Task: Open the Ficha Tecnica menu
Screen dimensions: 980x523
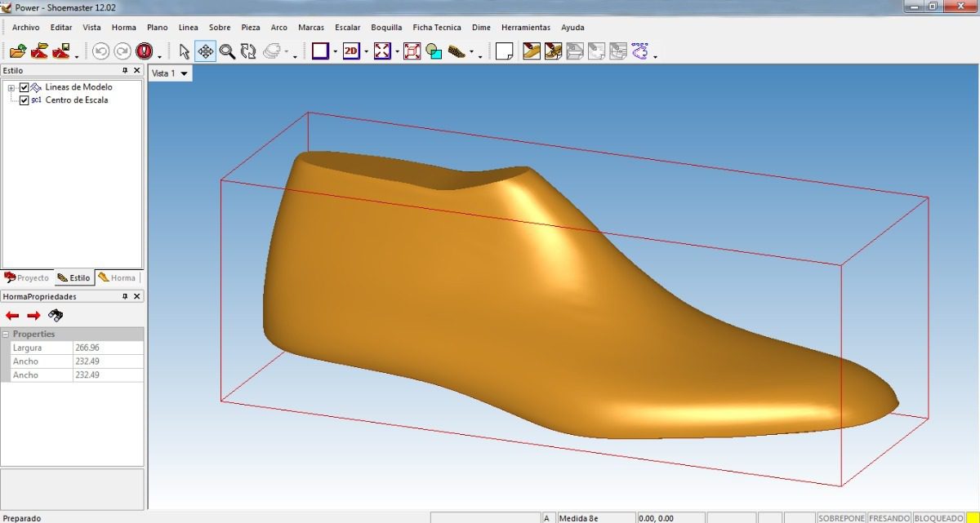Action: pos(436,27)
